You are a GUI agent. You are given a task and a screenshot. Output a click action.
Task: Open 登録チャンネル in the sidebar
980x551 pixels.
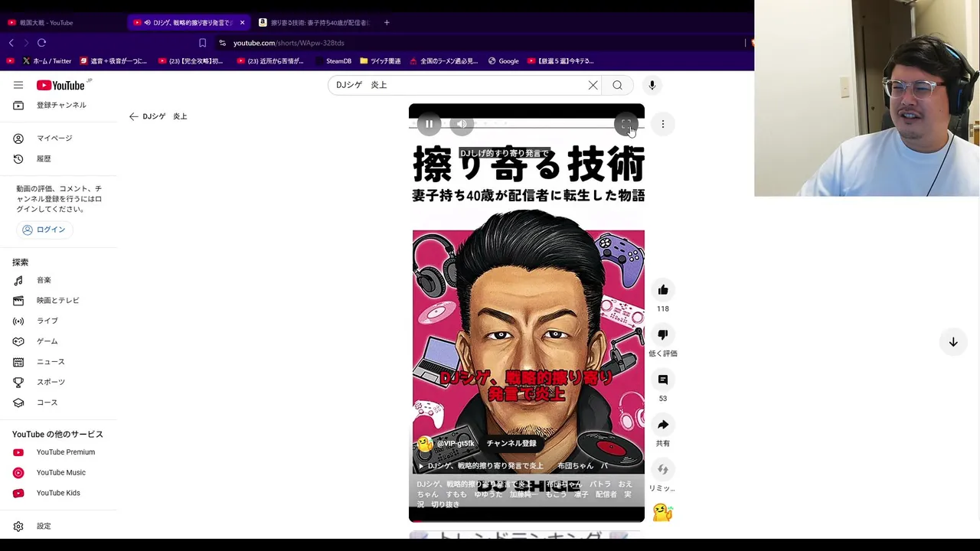(x=58, y=105)
